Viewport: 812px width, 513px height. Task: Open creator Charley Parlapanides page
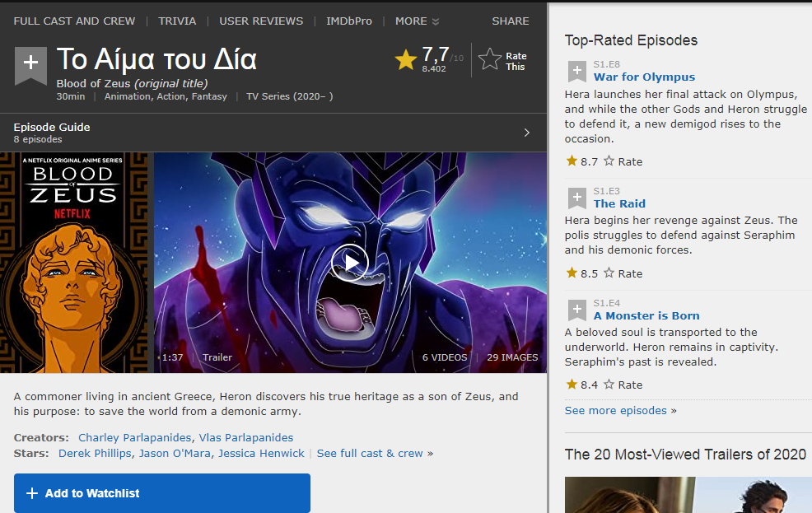tap(134, 438)
